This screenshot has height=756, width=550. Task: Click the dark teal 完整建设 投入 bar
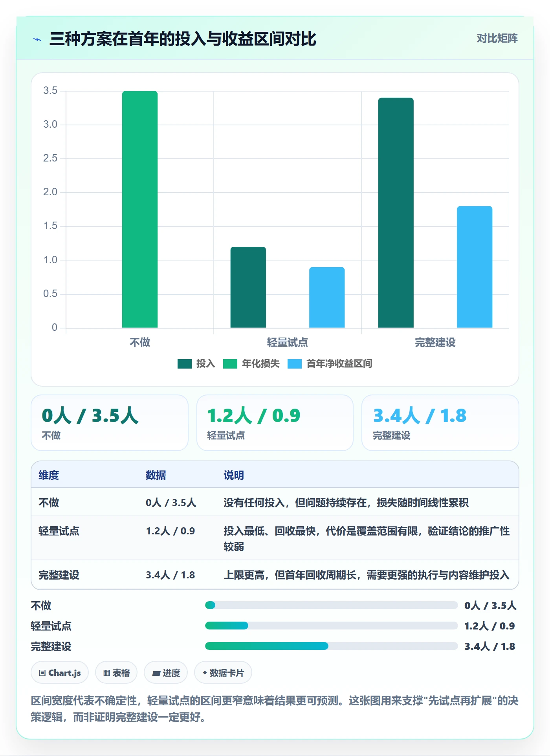396,213
